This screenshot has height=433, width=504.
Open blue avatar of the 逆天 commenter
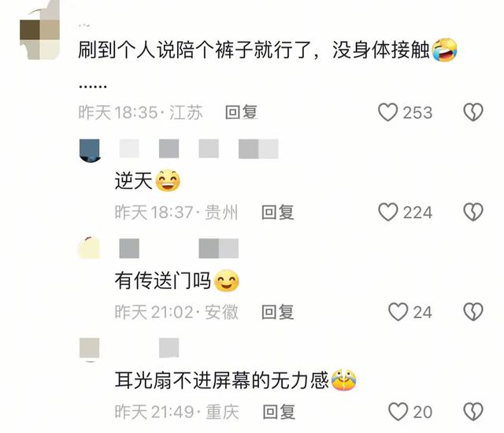(90, 150)
